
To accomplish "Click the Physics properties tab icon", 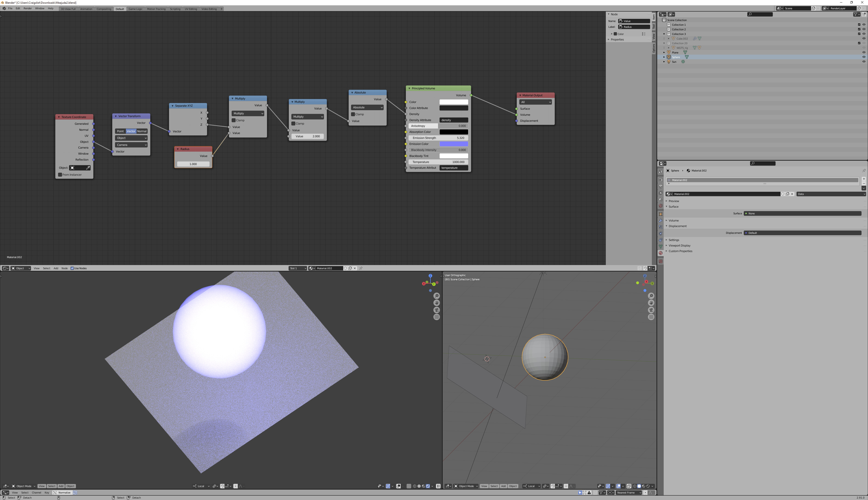I will pos(660,234).
